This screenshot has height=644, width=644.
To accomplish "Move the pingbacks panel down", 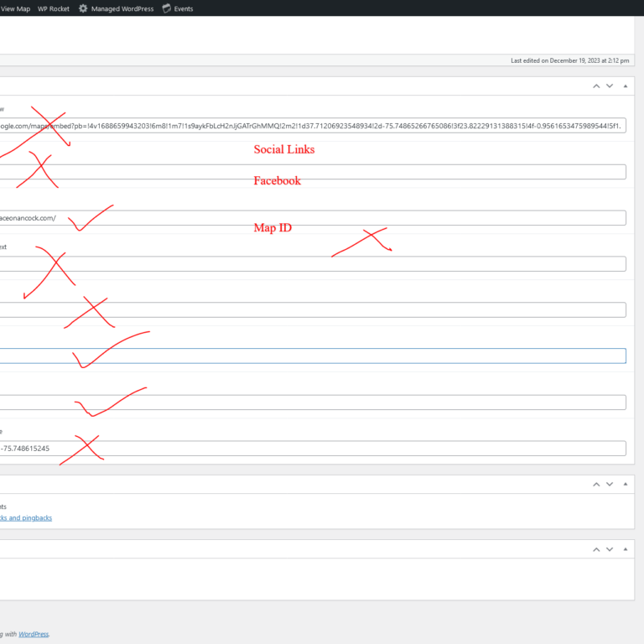I will coord(610,484).
